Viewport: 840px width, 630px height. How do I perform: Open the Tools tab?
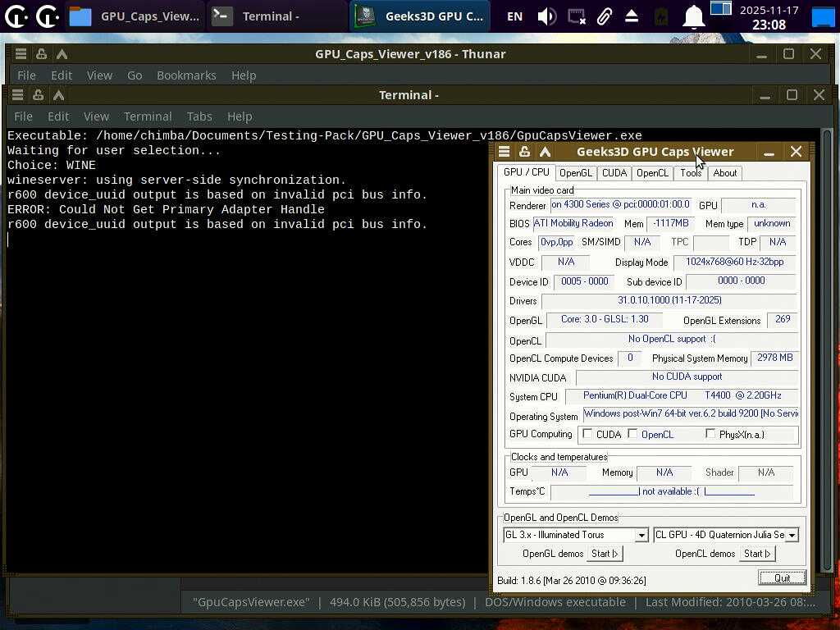[691, 173]
